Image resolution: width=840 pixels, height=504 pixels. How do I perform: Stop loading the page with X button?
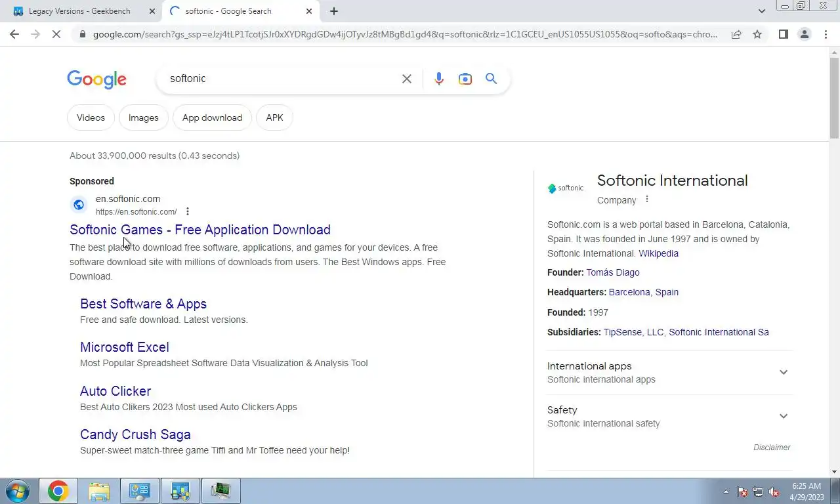(x=56, y=34)
